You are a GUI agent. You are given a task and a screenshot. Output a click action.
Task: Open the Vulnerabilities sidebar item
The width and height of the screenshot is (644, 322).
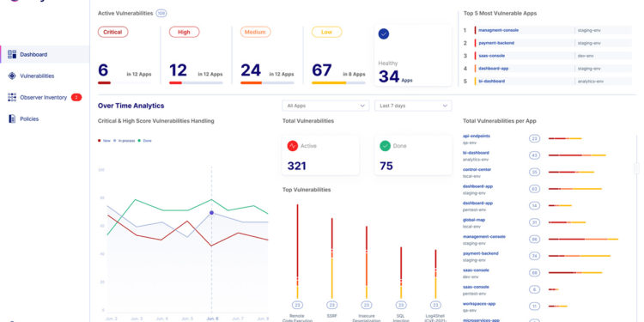pos(45,76)
